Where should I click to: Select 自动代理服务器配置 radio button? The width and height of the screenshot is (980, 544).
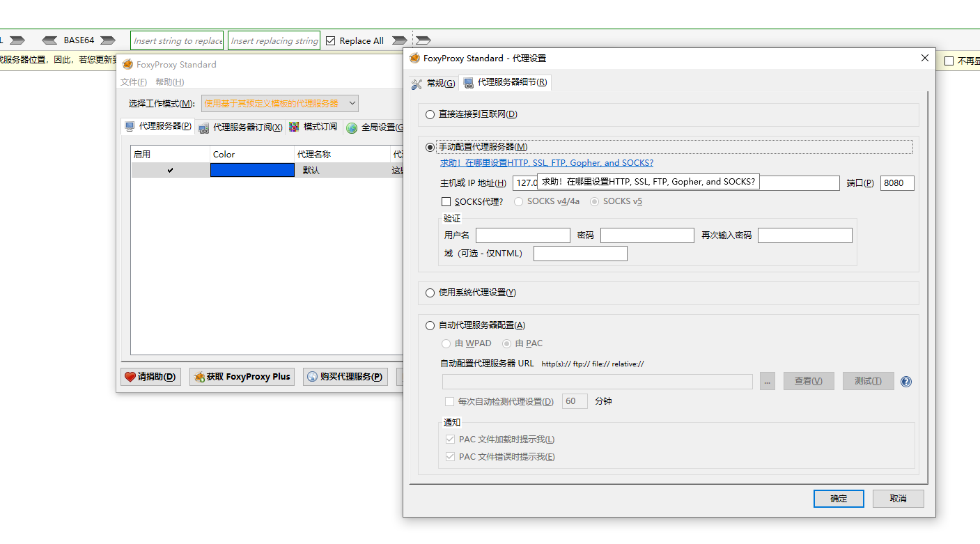[x=430, y=326]
